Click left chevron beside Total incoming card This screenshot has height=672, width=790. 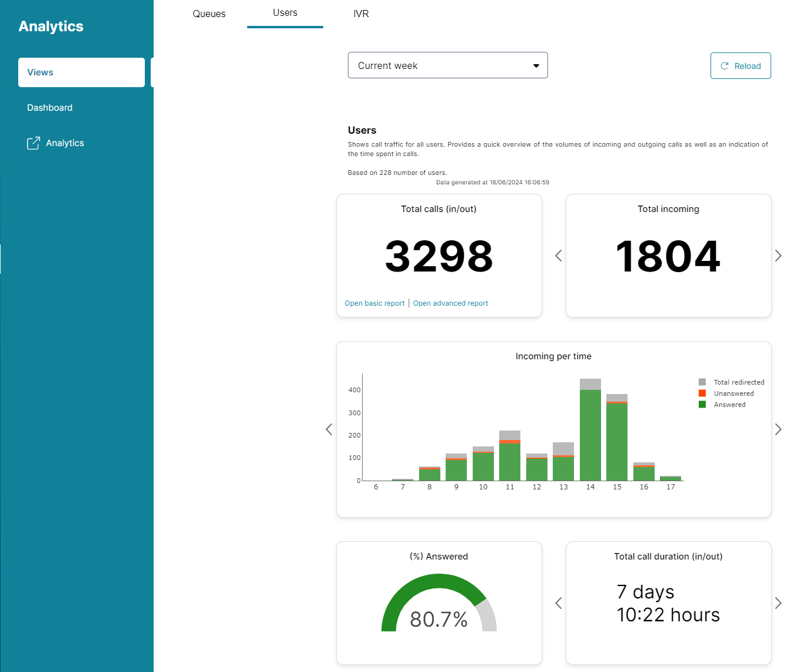(559, 256)
